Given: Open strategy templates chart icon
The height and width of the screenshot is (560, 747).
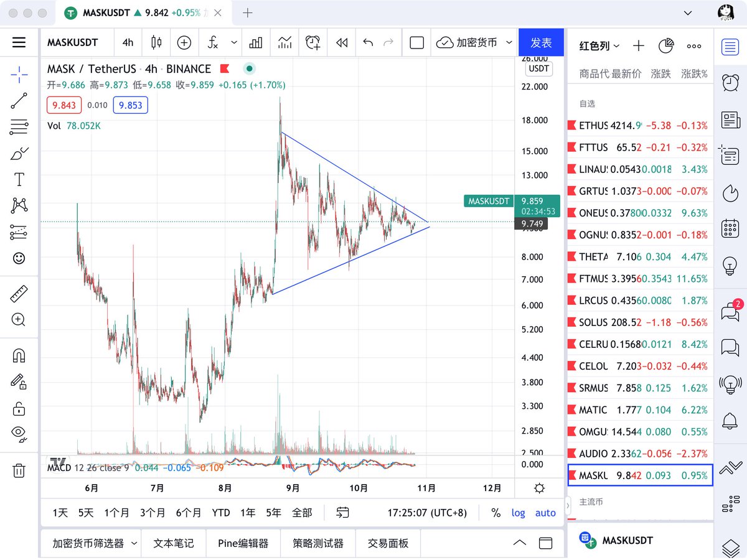Looking at the screenshot, I should click(285, 42).
